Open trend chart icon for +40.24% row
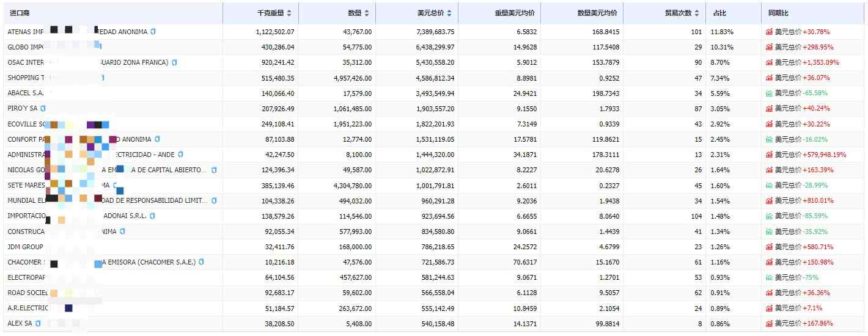Image resolution: width=868 pixels, height=336 pixels. click(x=769, y=108)
